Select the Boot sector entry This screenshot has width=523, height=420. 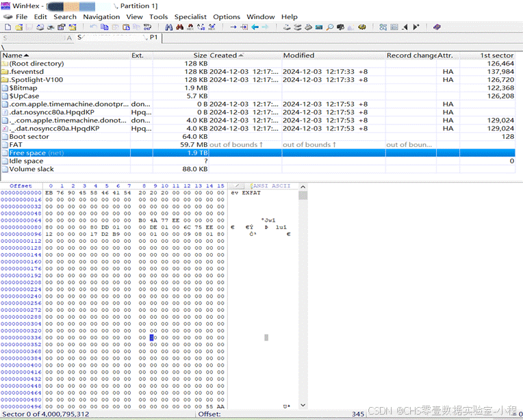pyautogui.click(x=258, y=136)
